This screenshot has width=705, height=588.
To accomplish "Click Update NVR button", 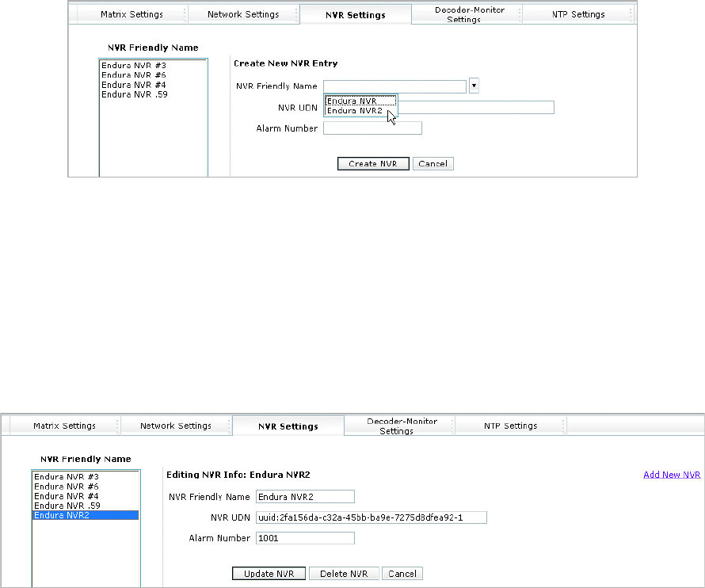I will point(269,574).
